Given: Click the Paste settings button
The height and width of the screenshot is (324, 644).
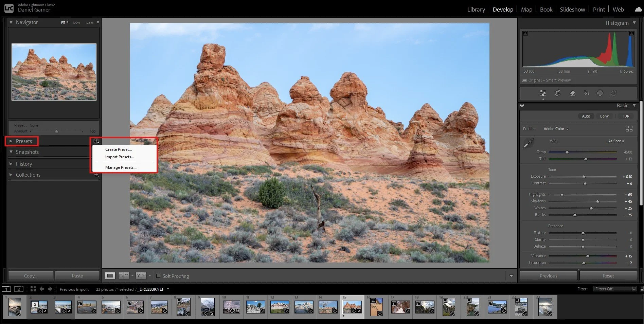Looking at the screenshot, I should 77,276.
